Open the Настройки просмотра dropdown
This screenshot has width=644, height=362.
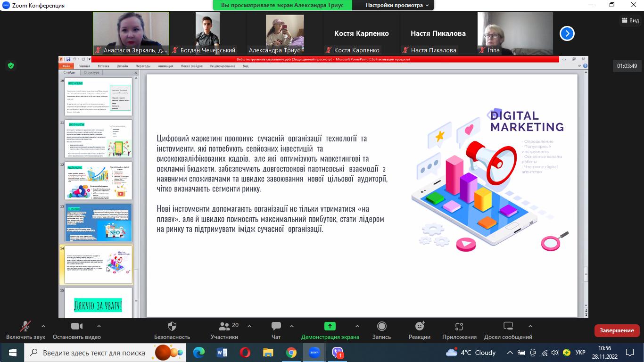(x=397, y=5)
